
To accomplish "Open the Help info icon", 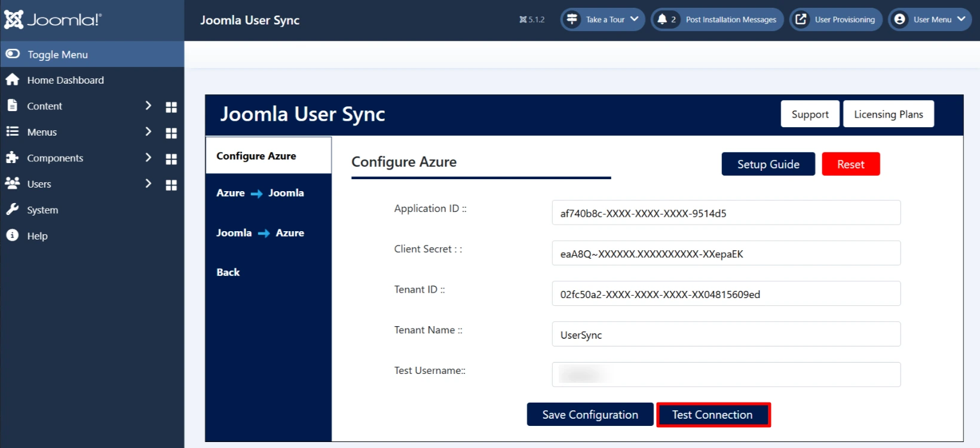I will (12, 235).
